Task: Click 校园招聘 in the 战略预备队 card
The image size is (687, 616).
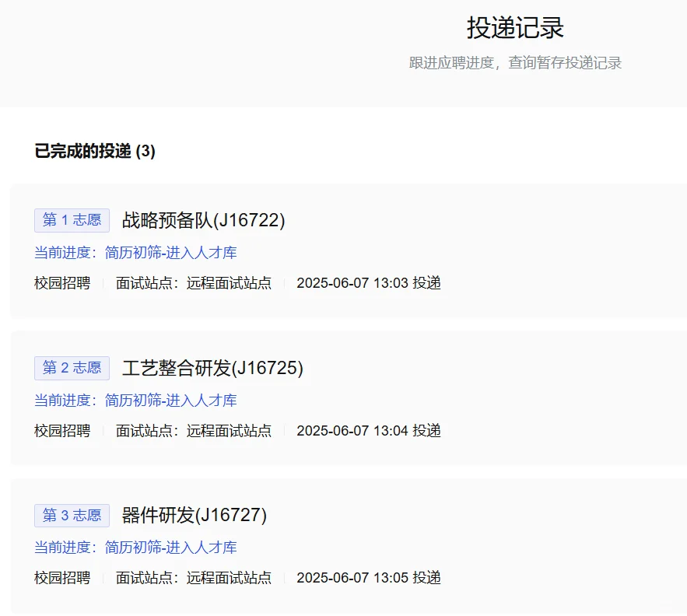Action: (62, 283)
